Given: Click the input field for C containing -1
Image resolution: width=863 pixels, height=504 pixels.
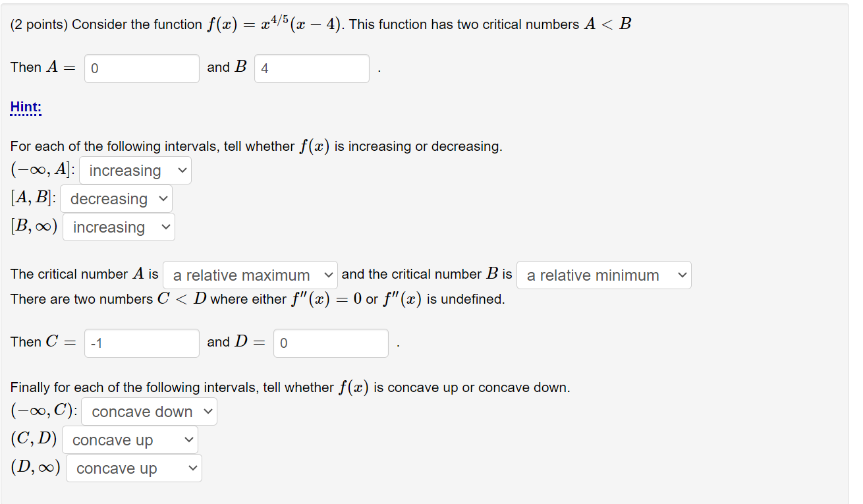Looking at the screenshot, I should [141, 343].
